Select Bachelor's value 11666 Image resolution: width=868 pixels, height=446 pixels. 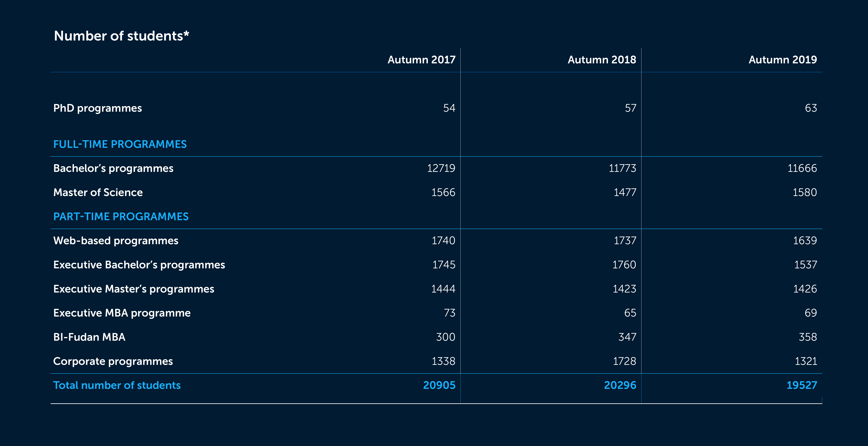(x=802, y=168)
